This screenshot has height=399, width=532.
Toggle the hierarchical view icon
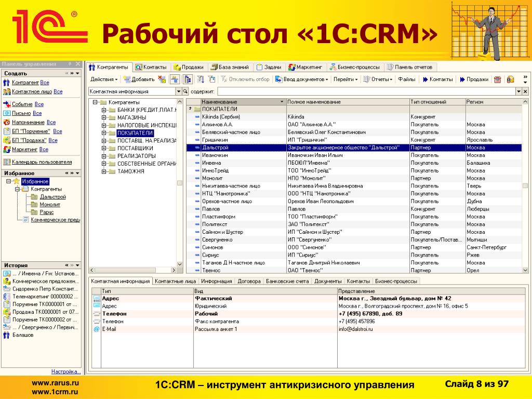175,79
